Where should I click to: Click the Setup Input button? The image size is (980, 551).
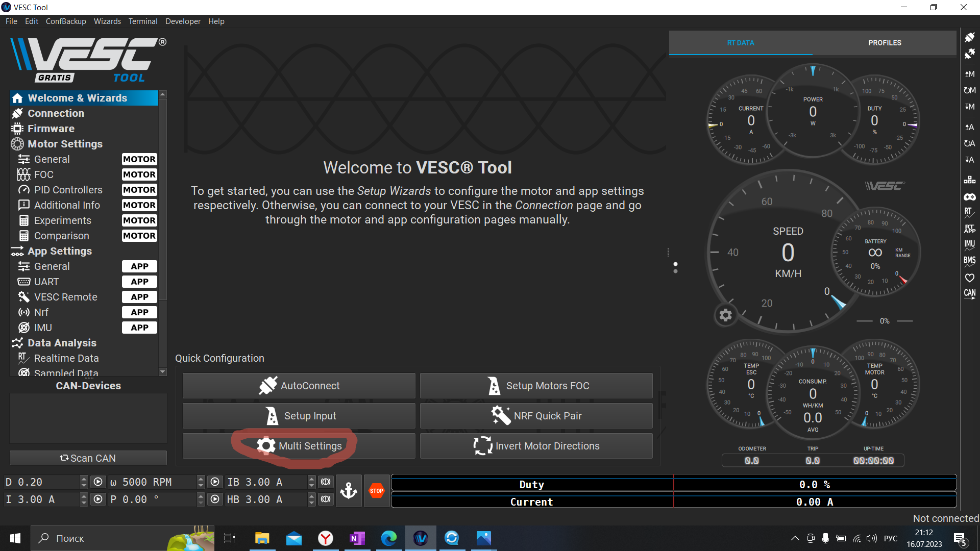click(299, 416)
